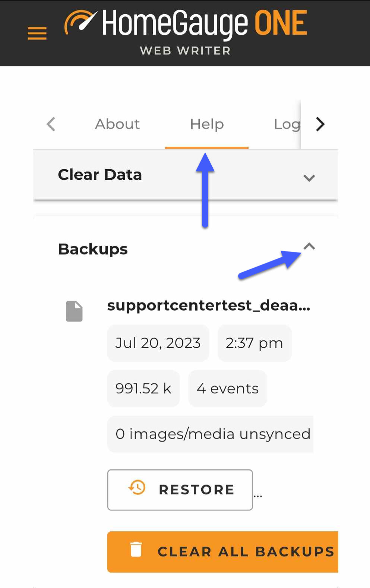The height and width of the screenshot is (588, 370).
Task: Click the restore history clock icon
Action: click(x=137, y=487)
